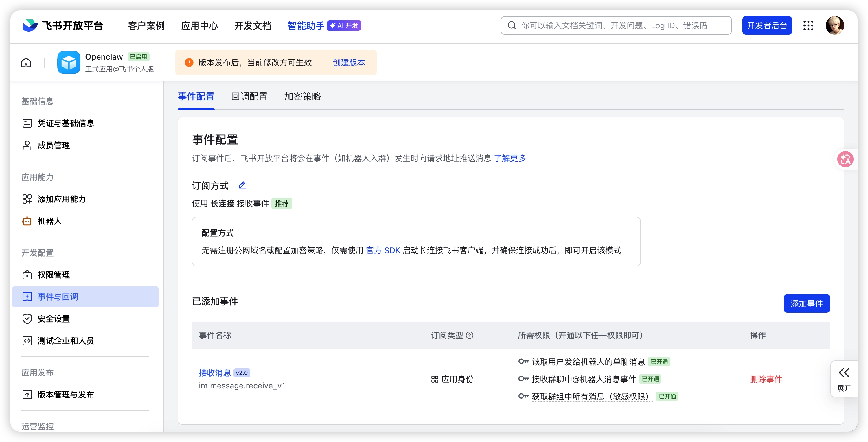868x442 pixels.
Task: Go to 权限管理 in sidebar
Action: pyautogui.click(x=54, y=275)
